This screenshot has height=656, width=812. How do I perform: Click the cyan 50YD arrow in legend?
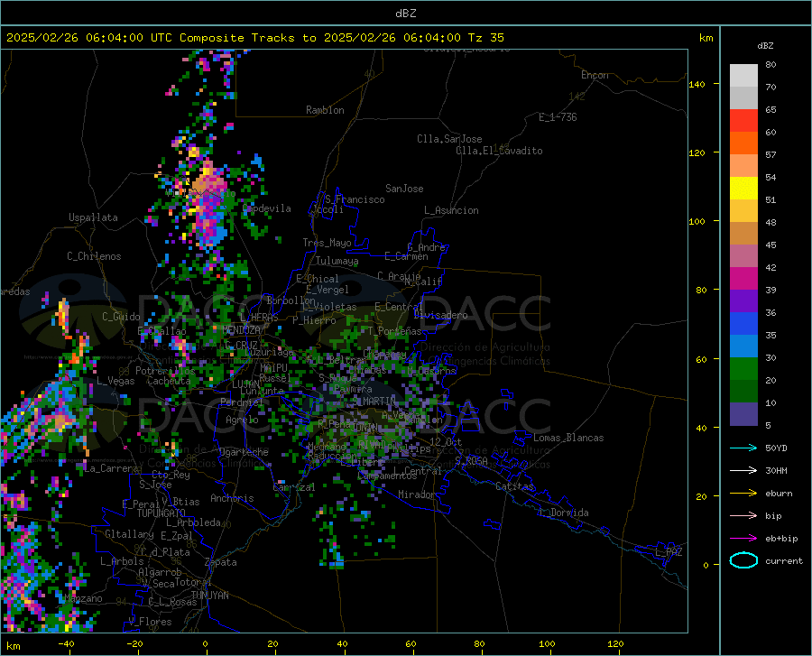click(743, 448)
